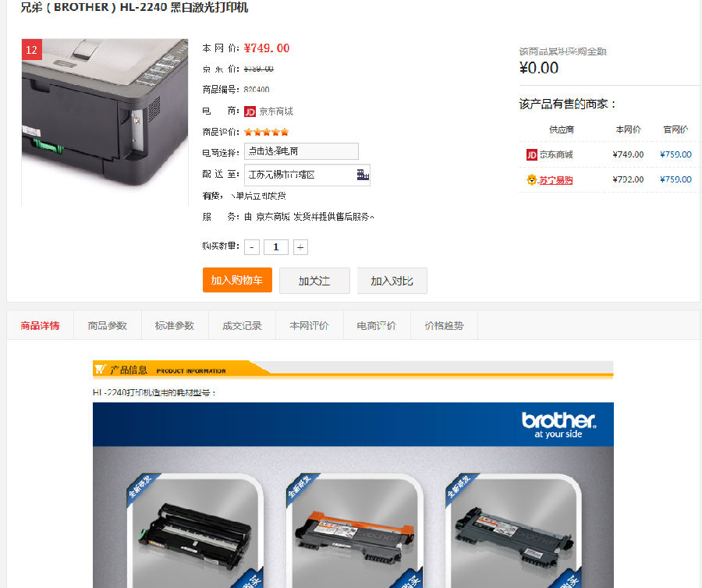702x588 pixels.
Task: Click the building icon in delivery address field
Action: click(363, 175)
